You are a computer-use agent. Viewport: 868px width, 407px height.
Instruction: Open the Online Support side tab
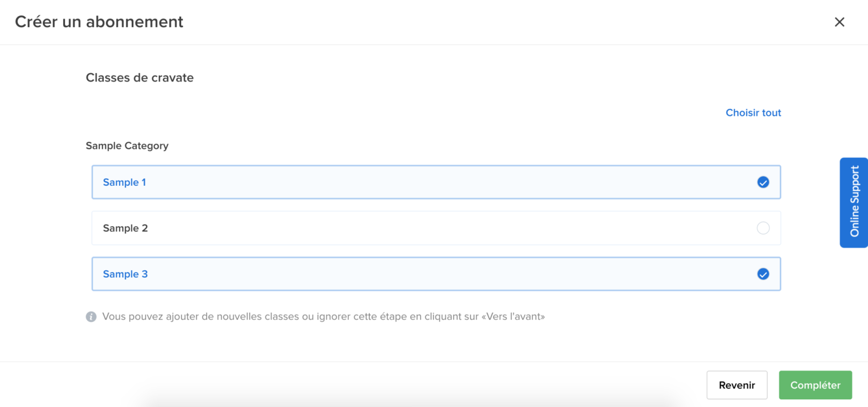click(x=854, y=202)
